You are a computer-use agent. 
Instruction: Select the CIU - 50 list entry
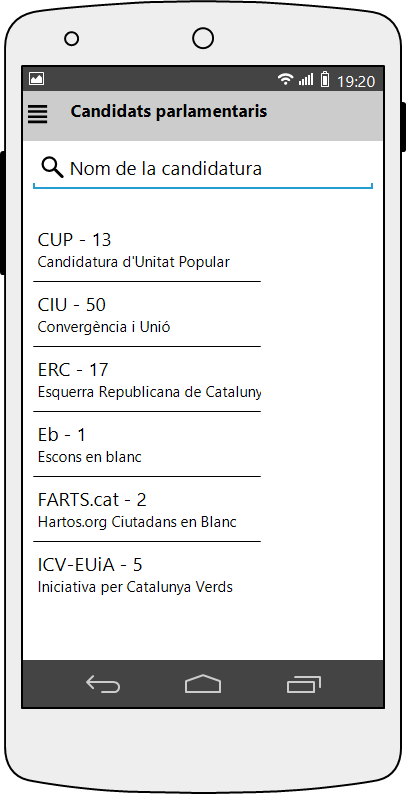pyautogui.click(x=147, y=314)
